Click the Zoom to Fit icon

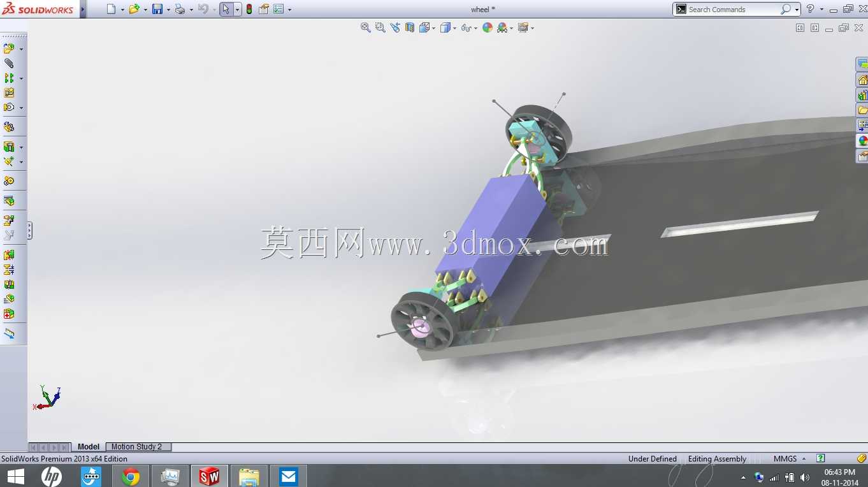(x=366, y=27)
